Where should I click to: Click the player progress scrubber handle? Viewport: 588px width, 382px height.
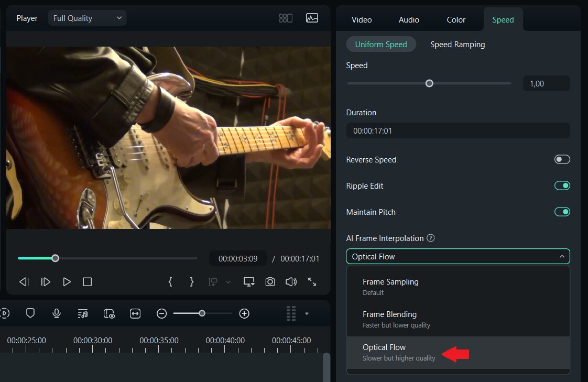55,258
